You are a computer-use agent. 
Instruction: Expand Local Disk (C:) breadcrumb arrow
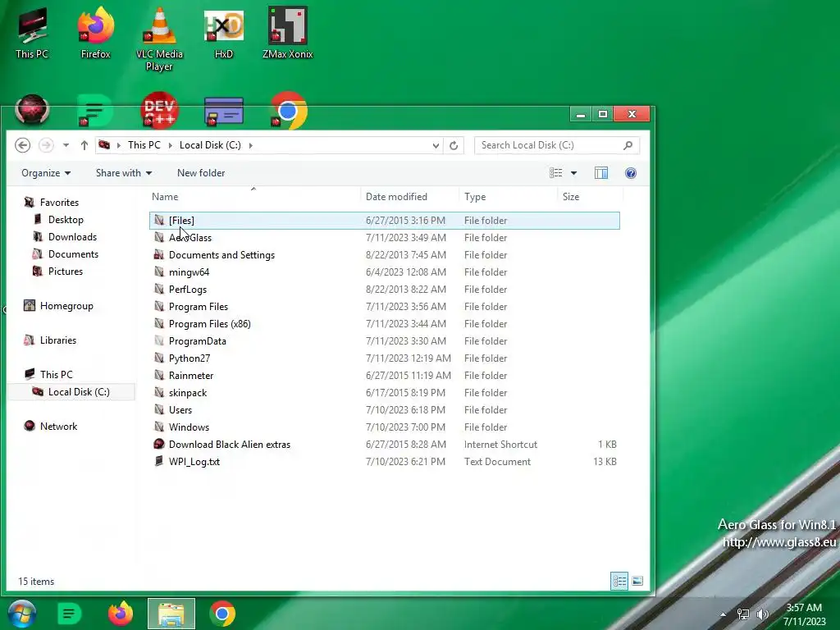250,145
